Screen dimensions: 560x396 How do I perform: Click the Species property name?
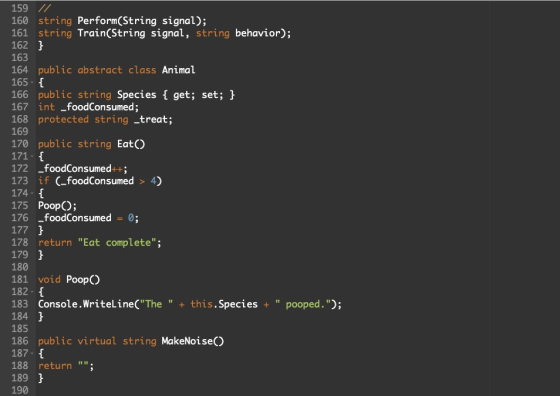136,95
